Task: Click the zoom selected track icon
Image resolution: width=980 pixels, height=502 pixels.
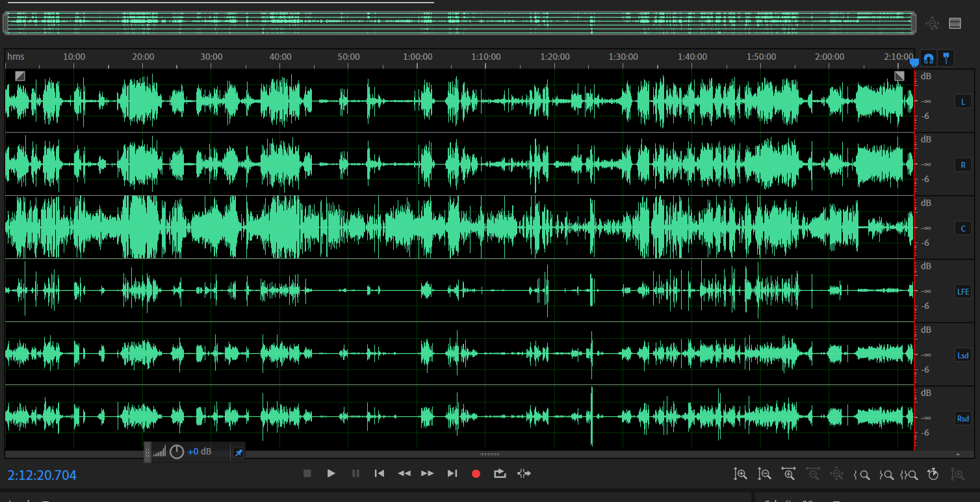Action: (x=957, y=475)
